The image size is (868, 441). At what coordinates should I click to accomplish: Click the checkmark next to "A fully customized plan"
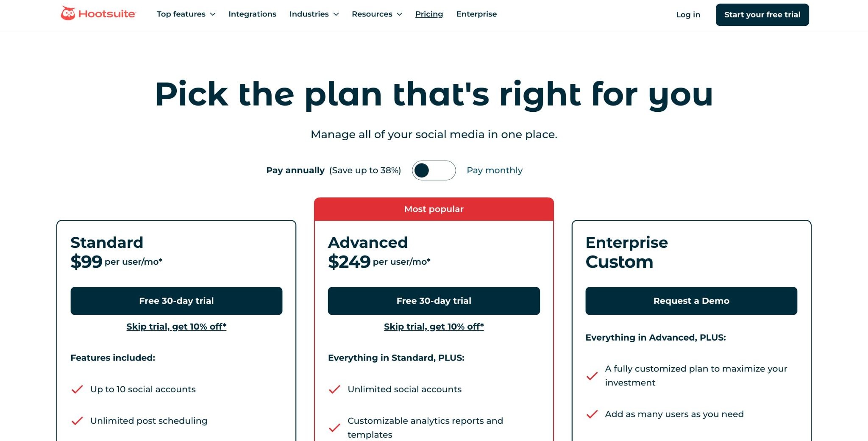[592, 375]
